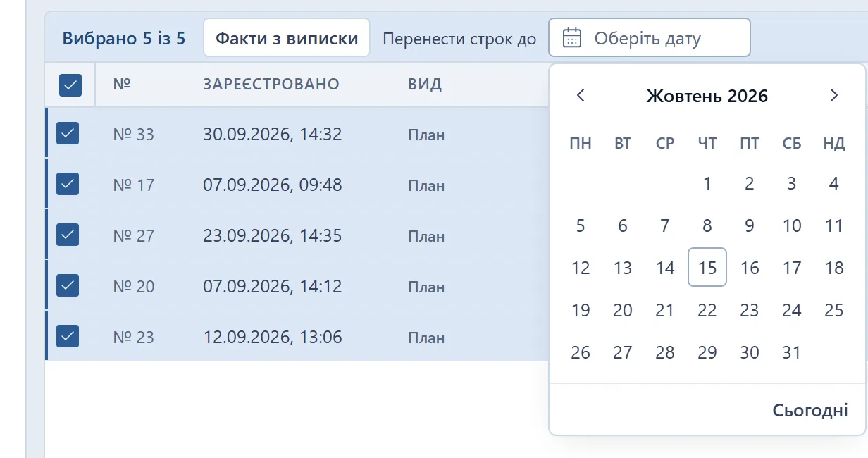This screenshot has height=458, width=868.
Task: Click the Вибрано 5 із 5 label
Action: click(124, 38)
